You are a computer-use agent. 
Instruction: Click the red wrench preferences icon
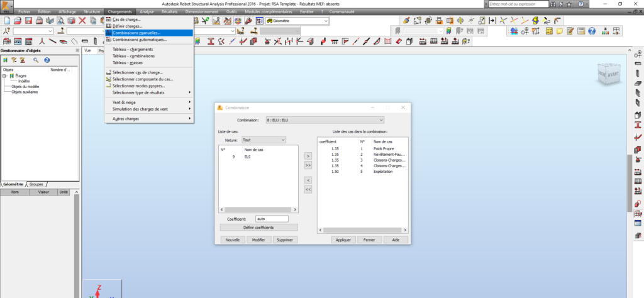click(248, 21)
